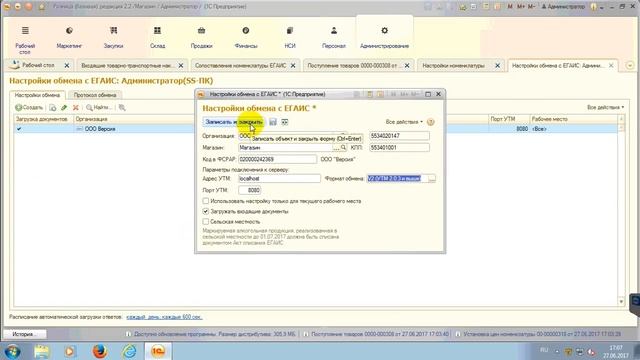Viewport: 640px width, 360px height.
Task: Open the Склад section
Action: tap(157, 38)
